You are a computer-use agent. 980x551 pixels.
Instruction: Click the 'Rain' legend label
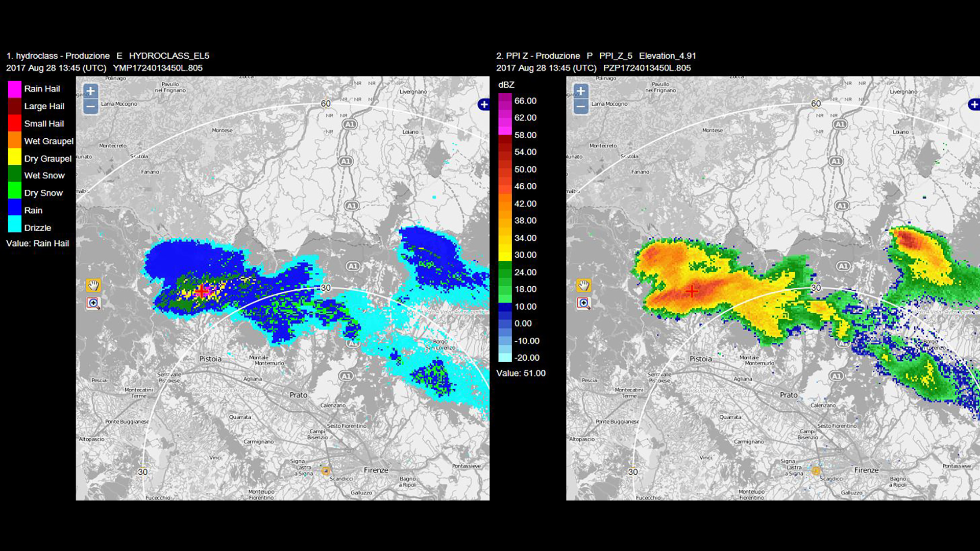[33, 210]
